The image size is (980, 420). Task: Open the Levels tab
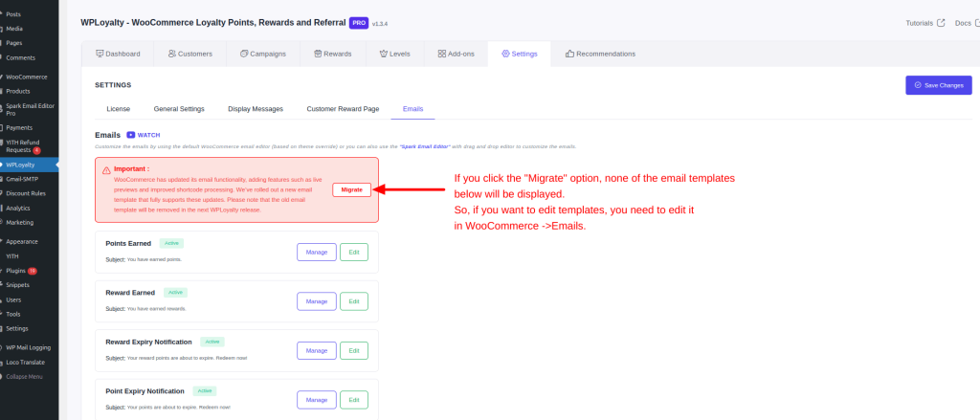[395, 54]
